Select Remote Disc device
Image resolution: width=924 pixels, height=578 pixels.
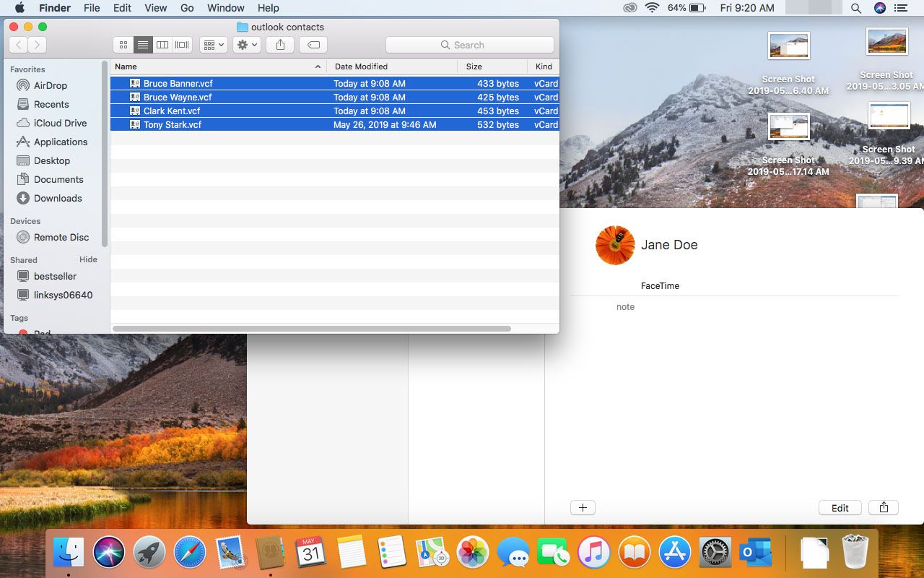[61, 237]
